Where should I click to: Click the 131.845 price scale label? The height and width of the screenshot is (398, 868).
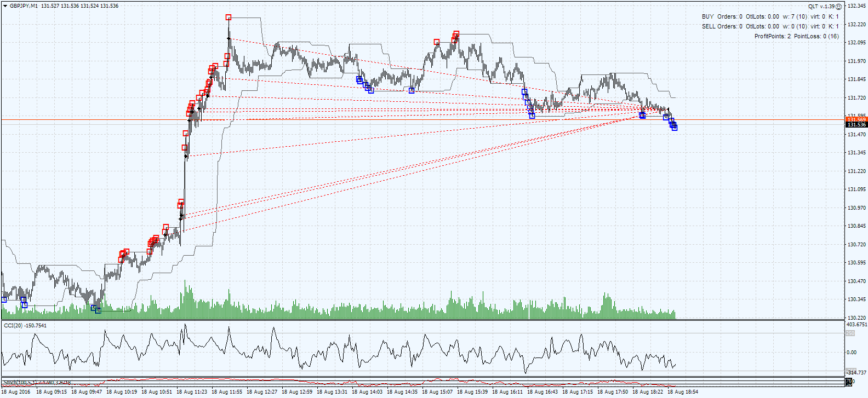(856, 79)
